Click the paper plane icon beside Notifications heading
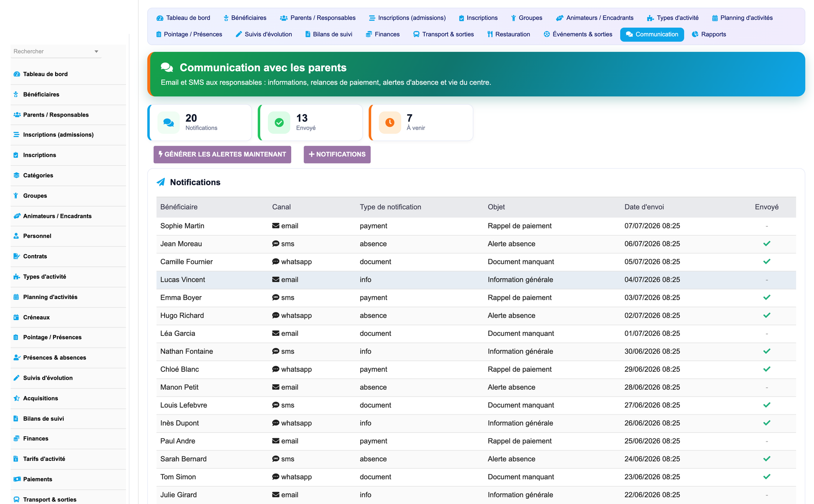Viewport: 814px width, 504px height. [x=161, y=182]
